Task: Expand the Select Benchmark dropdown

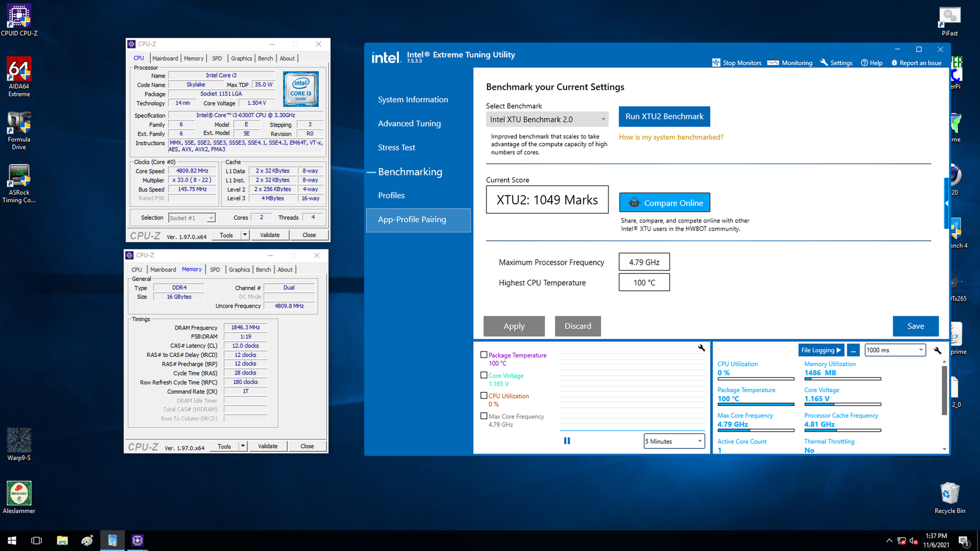Action: 547,119
